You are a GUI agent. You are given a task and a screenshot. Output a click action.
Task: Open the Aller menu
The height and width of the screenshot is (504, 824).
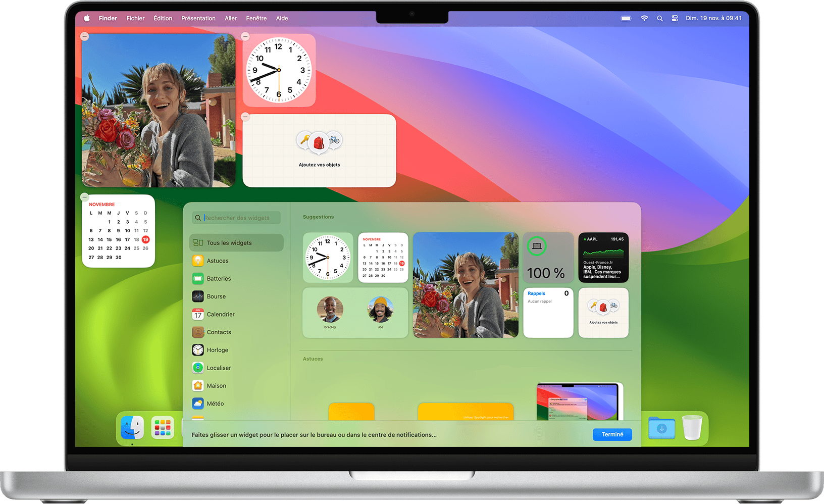pos(231,18)
